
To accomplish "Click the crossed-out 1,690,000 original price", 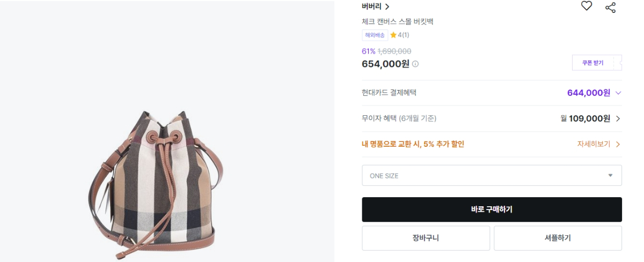I will click(394, 51).
